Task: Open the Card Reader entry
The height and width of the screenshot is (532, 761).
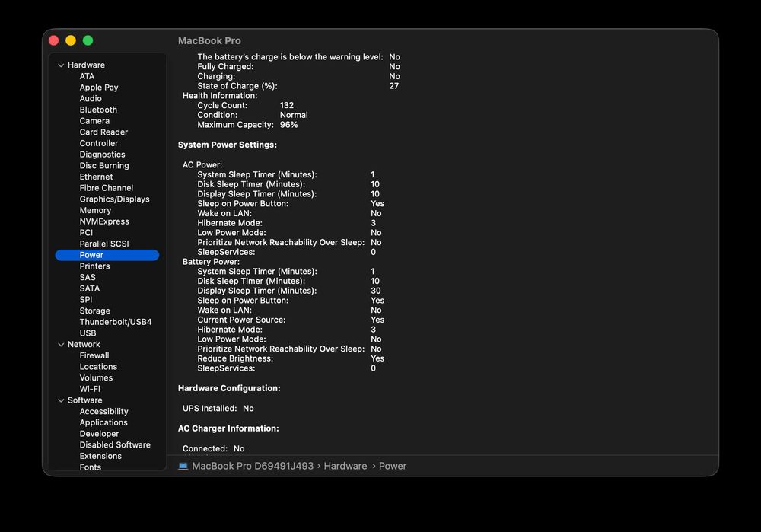Action: [103, 132]
